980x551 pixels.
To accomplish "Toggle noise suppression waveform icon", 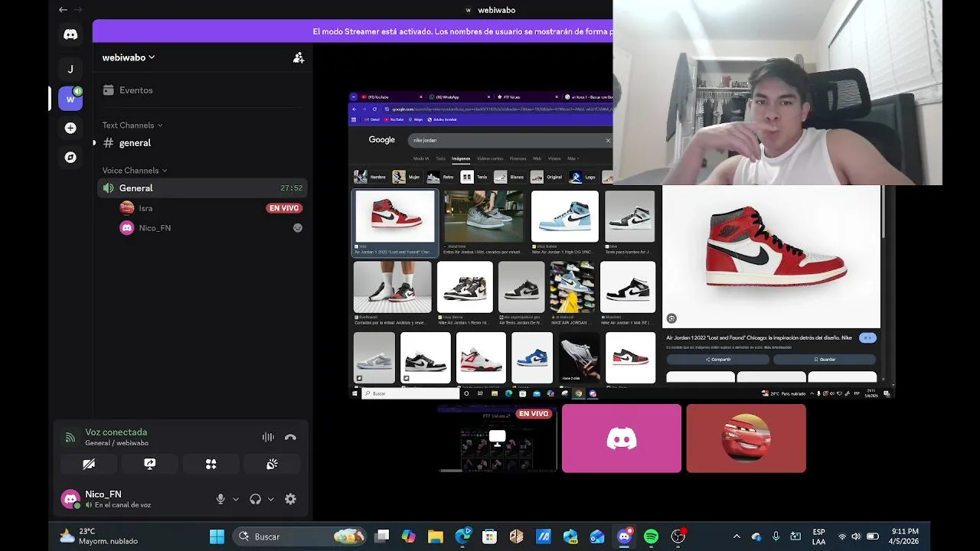I will (x=268, y=437).
